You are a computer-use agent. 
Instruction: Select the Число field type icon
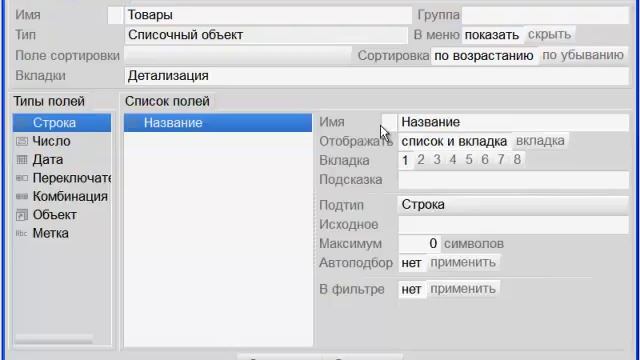point(22,141)
